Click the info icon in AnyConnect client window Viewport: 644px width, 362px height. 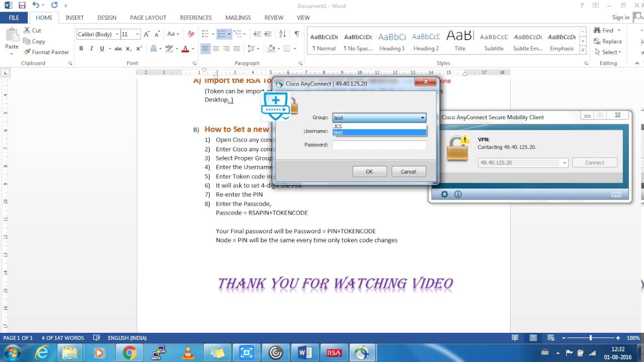458,194
